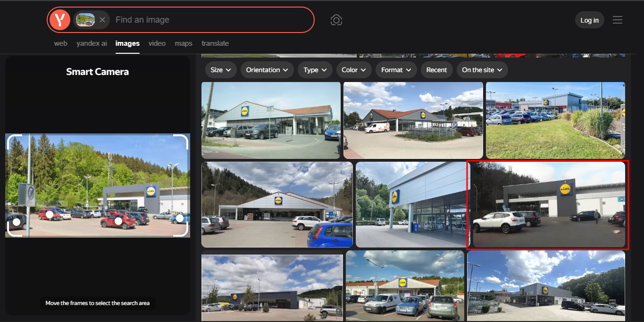This screenshot has width=644, height=322.
Task: Open the translate link
Action: pyautogui.click(x=215, y=43)
